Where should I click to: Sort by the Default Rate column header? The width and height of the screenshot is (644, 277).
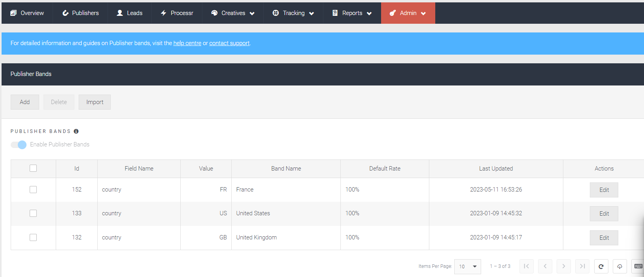coord(385,169)
